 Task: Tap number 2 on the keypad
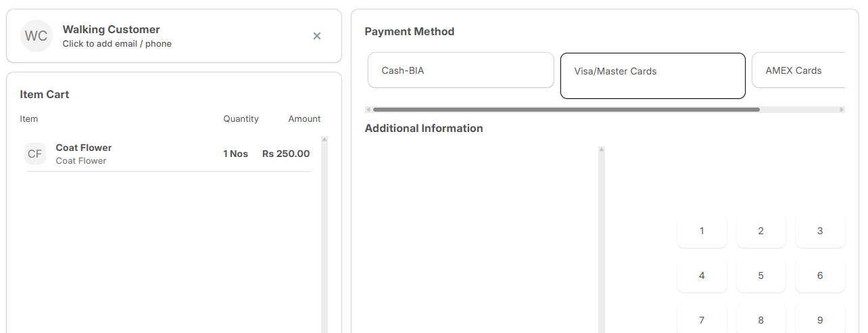(x=761, y=231)
